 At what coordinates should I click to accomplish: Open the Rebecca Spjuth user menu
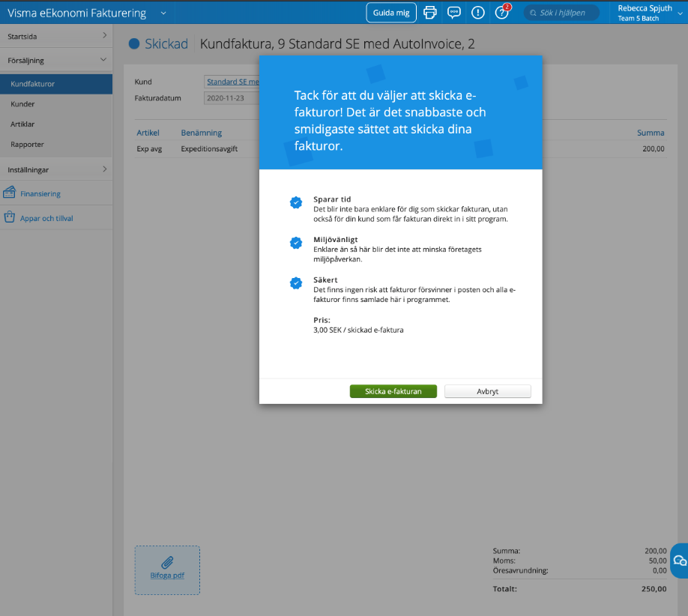coord(645,13)
